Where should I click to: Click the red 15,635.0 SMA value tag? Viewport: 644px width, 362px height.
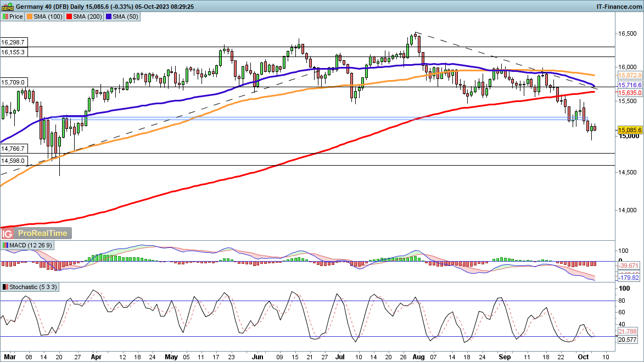[630, 93]
